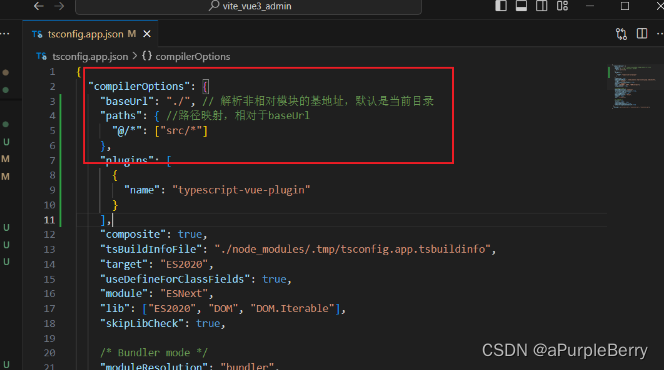Screen dimensions: 664x370
Task: Click line number 19 in gutter
Action: click(x=49, y=339)
